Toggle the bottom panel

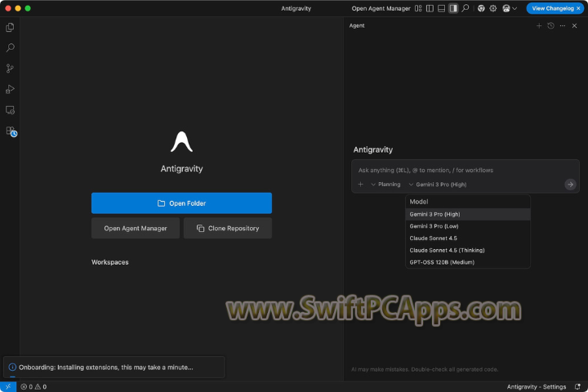pos(441,8)
